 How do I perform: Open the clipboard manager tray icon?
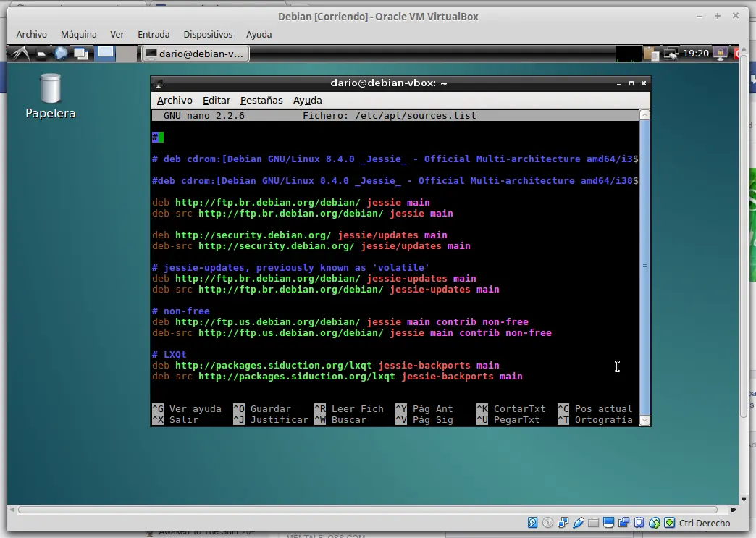pyautogui.click(x=652, y=54)
